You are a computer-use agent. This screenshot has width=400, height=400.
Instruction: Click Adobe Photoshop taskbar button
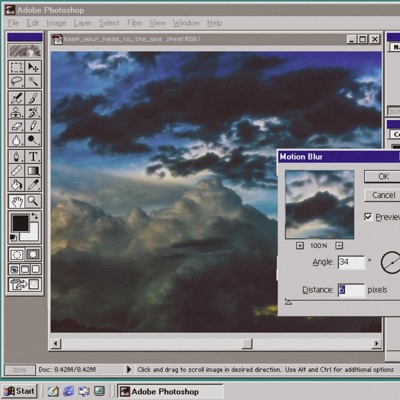tap(170, 391)
